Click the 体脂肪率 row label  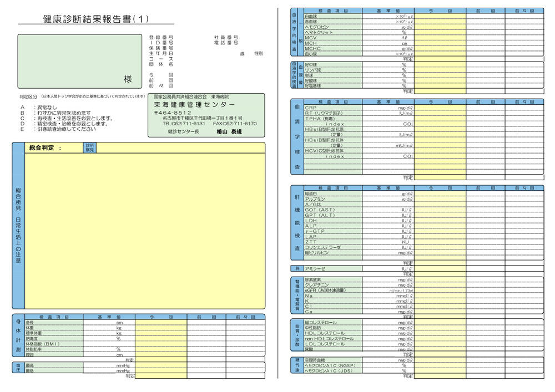(34, 349)
